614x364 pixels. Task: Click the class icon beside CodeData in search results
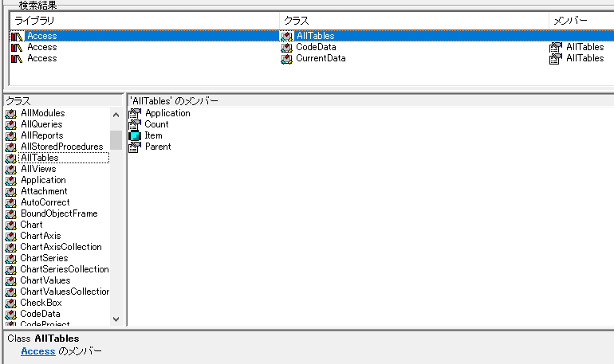pos(286,48)
